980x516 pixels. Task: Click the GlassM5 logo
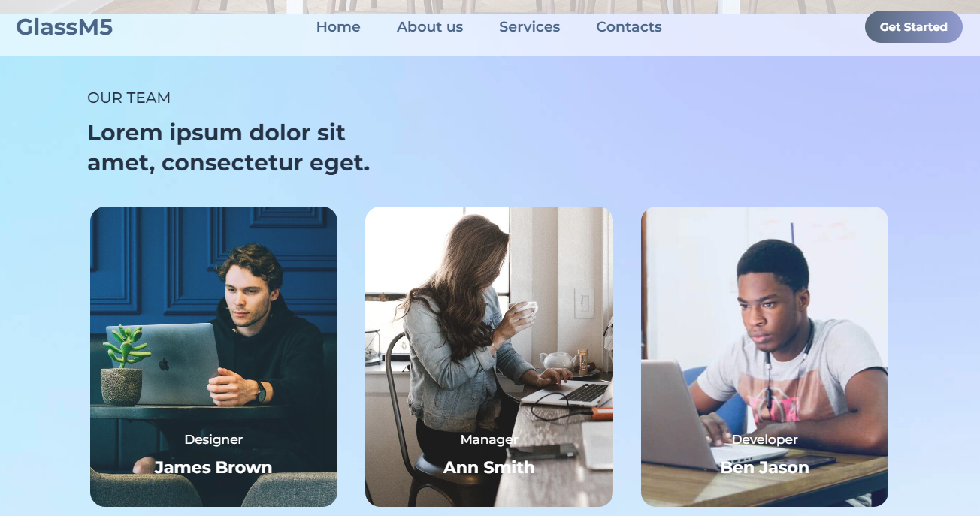tap(65, 27)
